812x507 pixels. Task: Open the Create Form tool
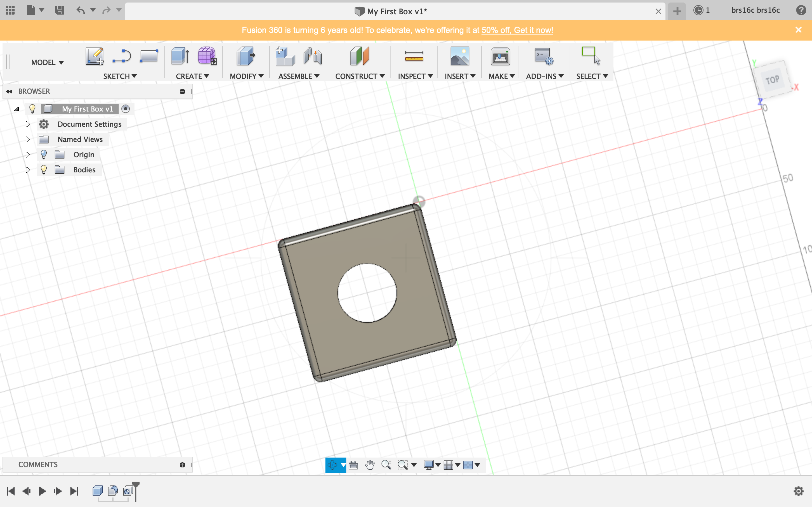pos(207,56)
